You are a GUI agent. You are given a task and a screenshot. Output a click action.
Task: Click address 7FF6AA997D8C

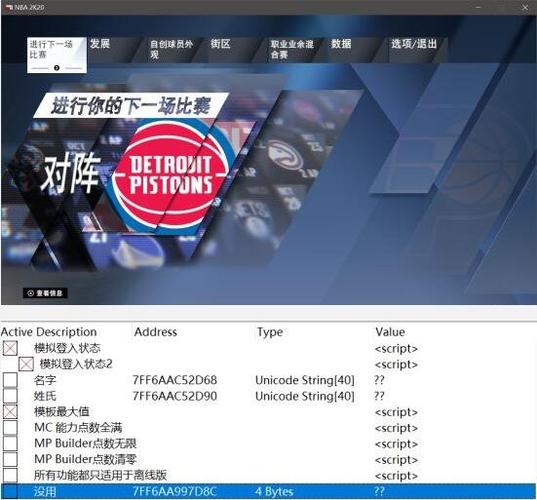tap(175, 492)
